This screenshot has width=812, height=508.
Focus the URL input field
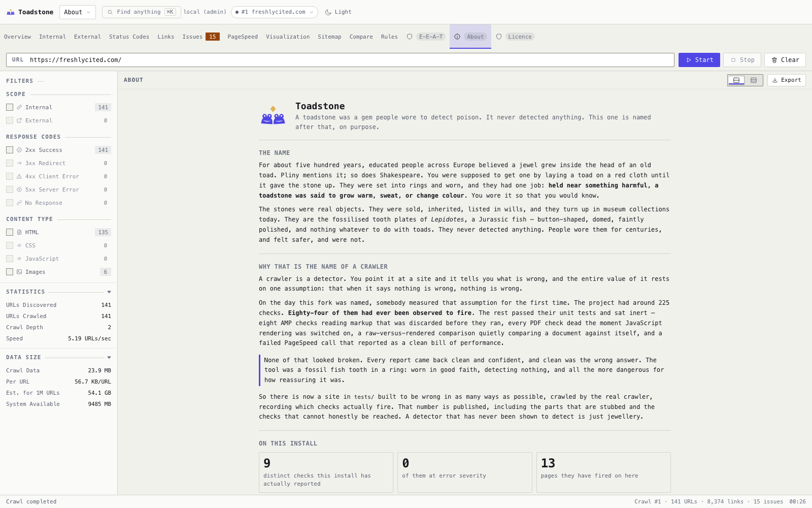point(340,60)
